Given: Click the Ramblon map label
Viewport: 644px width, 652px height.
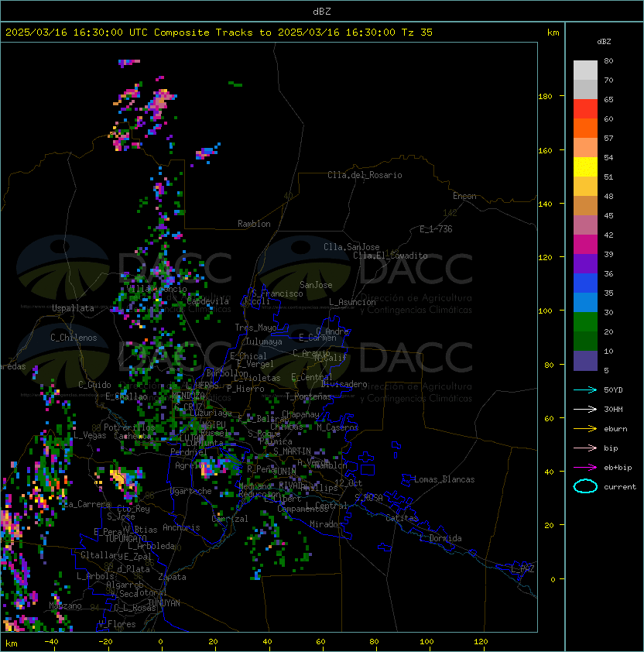Looking at the screenshot, I should click(x=254, y=224).
